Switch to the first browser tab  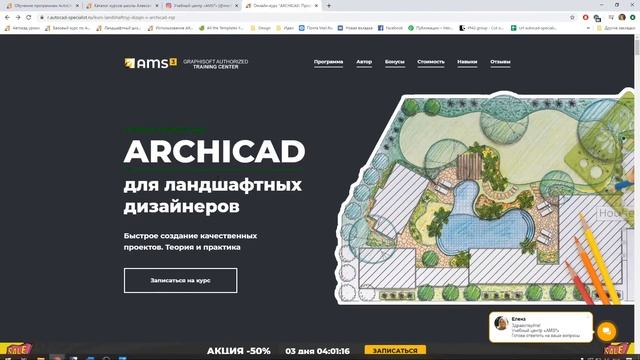point(42,6)
